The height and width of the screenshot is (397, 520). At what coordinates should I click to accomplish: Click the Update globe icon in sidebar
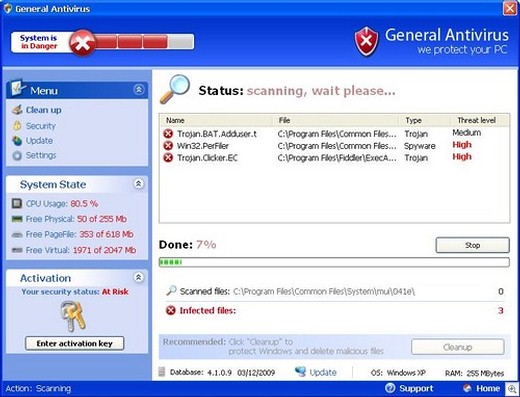[17, 141]
